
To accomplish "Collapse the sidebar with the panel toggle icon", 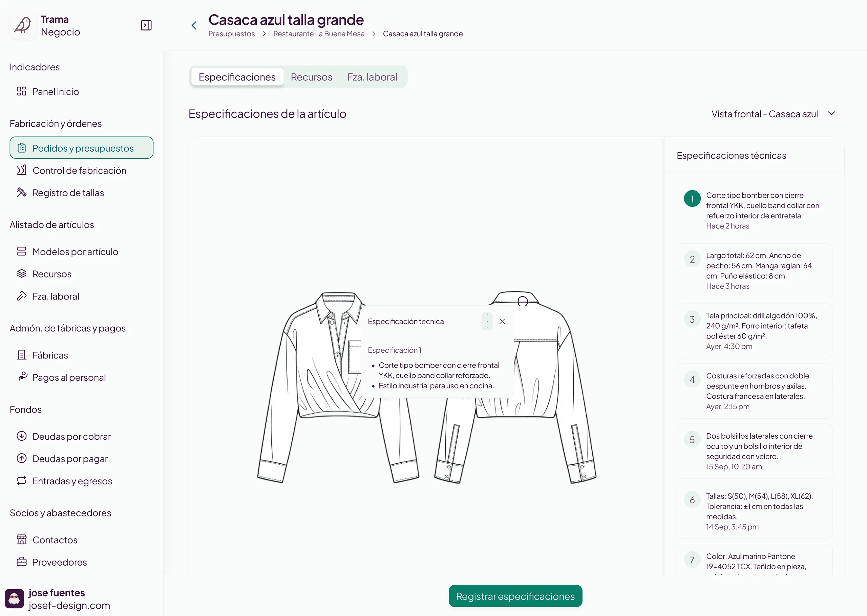I will pyautogui.click(x=146, y=25).
